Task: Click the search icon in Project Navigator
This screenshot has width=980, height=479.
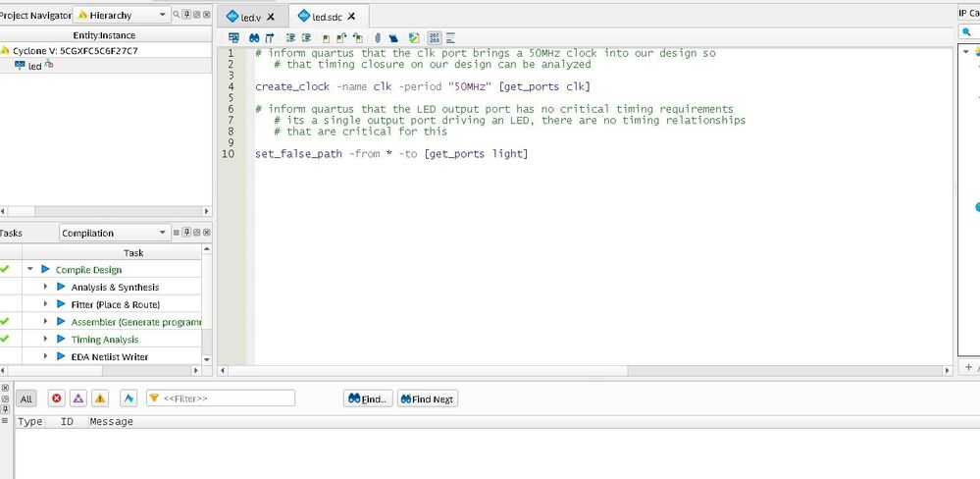Action: (179, 15)
